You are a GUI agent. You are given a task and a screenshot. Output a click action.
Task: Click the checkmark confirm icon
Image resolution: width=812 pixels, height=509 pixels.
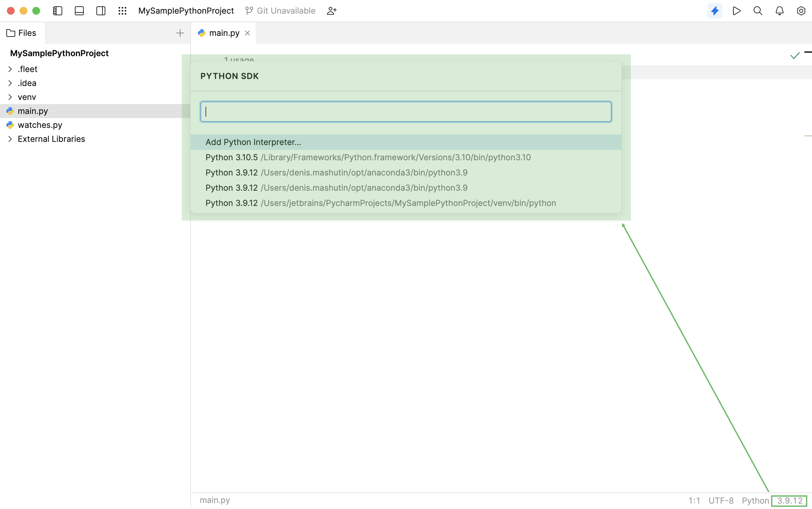[x=795, y=55]
